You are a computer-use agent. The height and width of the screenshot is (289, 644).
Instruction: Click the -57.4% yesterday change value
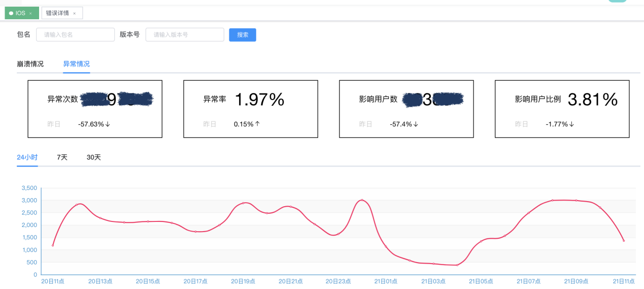click(404, 124)
